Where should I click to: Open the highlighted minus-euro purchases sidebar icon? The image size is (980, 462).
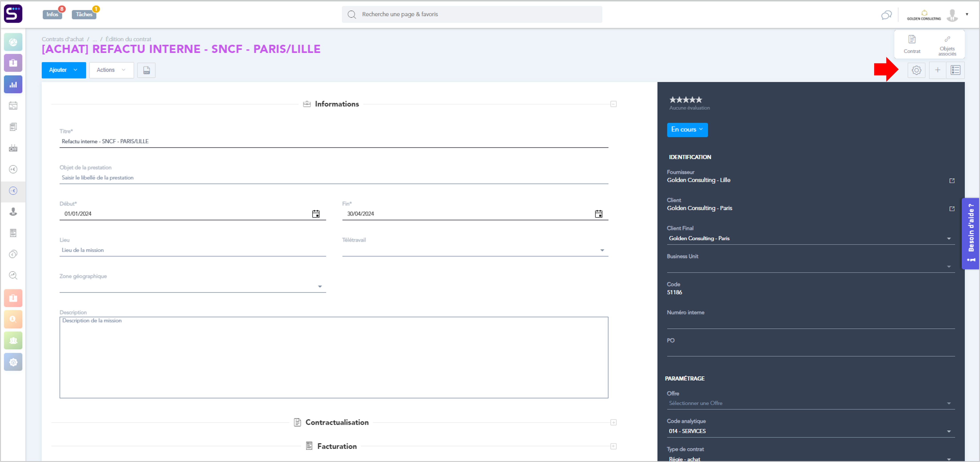(x=13, y=190)
